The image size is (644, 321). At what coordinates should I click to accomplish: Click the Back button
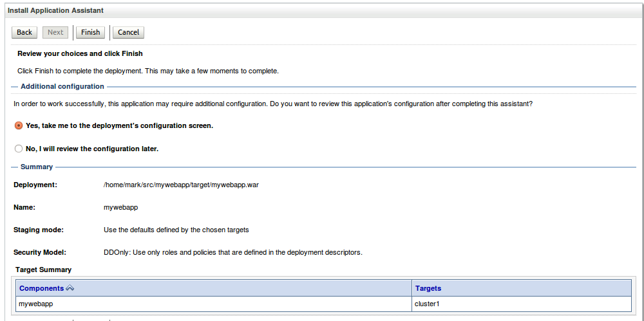click(24, 32)
